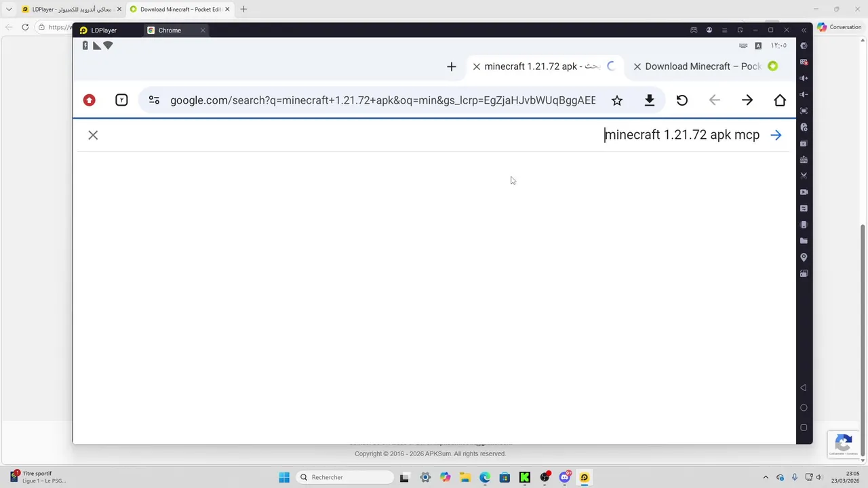Refresh the background browser page
868x488 pixels.
click(25, 27)
